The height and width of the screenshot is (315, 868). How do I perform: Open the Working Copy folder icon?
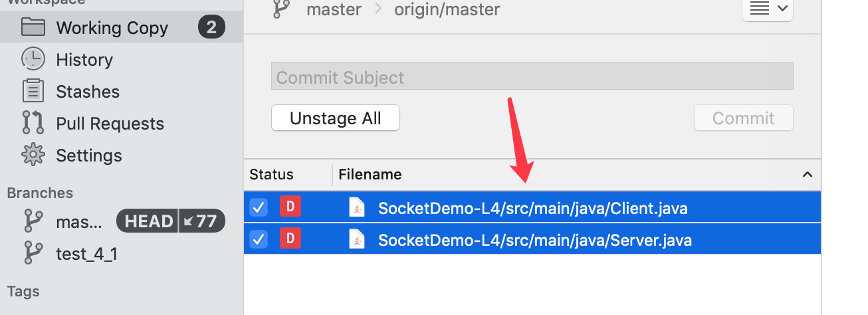tap(33, 27)
